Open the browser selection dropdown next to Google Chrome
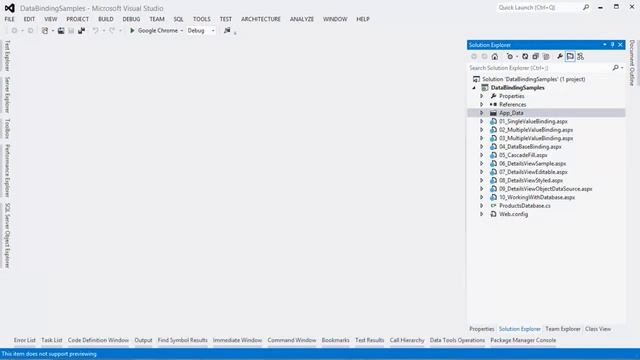Screen dimensions: 640x360 (182, 31)
